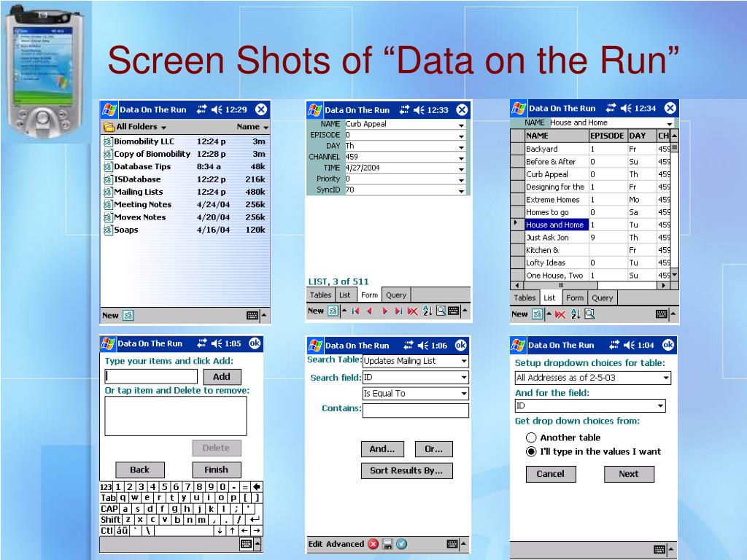Click the Next button in setup window
Viewport: 747px width, 560px height.
[629, 474]
